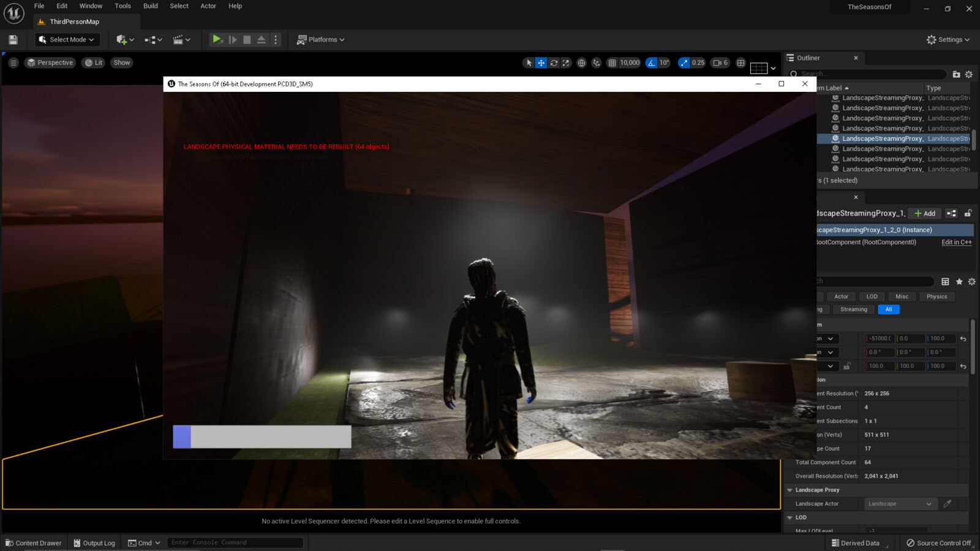The width and height of the screenshot is (980, 551).
Task: Toggle the scale lock icon in Transform
Action: point(847,366)
